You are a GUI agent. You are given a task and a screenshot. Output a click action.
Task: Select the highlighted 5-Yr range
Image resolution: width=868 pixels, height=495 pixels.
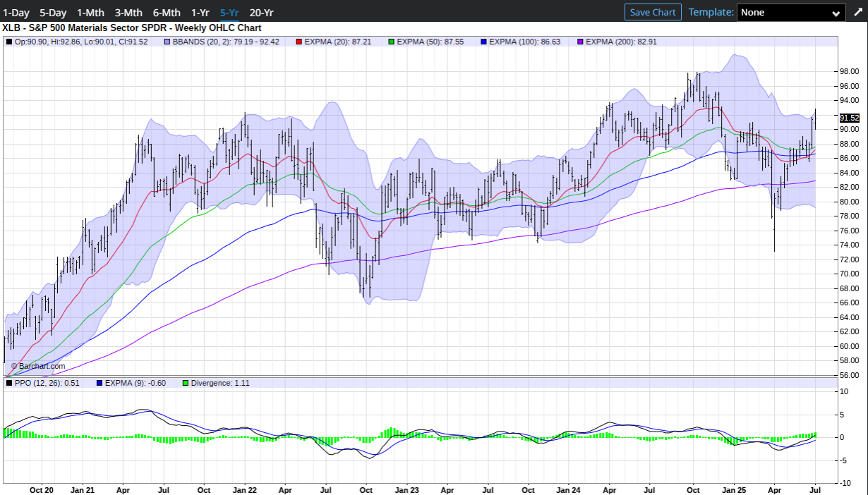(230, 13)
